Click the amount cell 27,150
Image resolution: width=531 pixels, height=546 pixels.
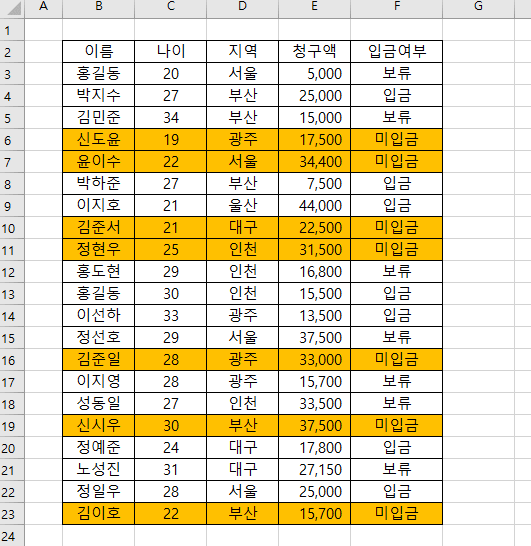coord(315,470)
